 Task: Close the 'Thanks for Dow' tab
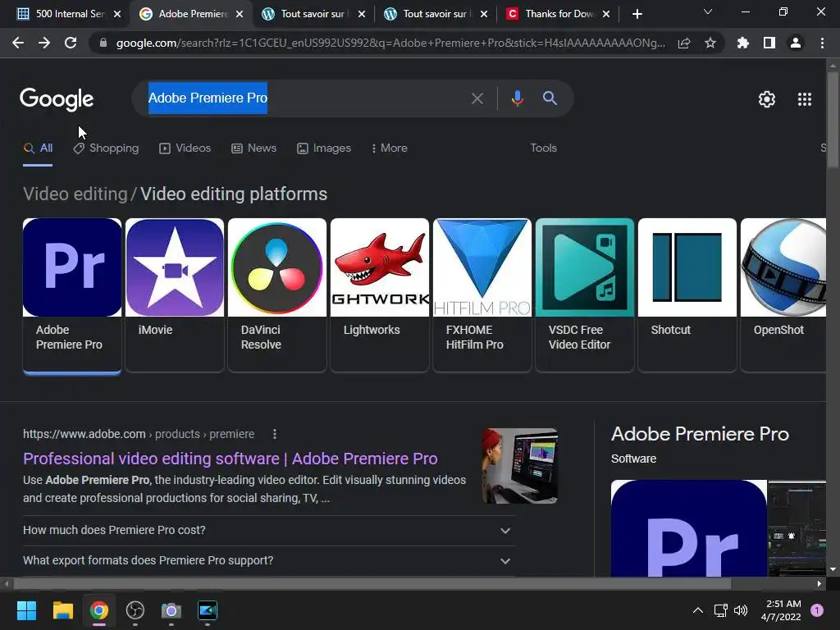click(x=606, y=14)
